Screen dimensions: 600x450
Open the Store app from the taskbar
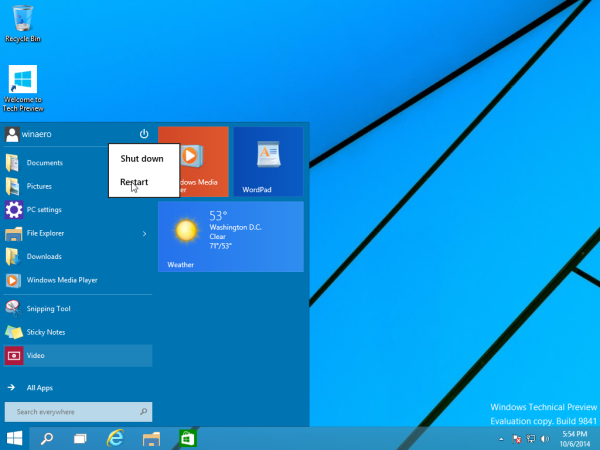188,439
